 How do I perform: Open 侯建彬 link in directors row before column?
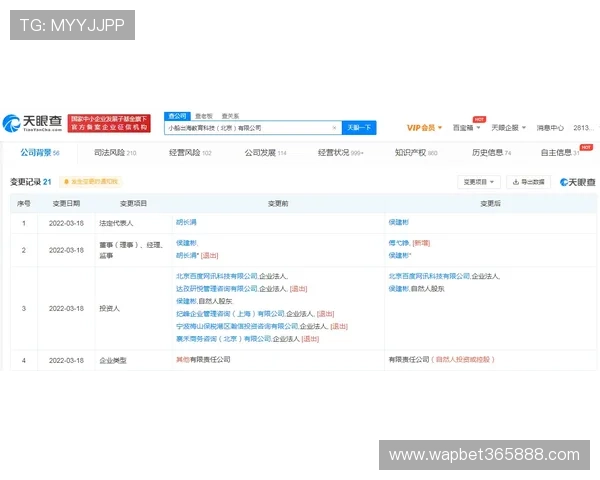[186, 243]
